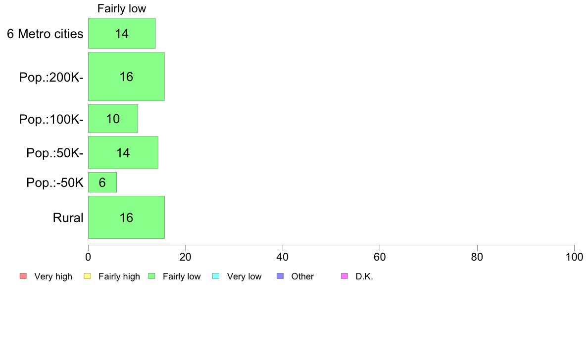
Task: Select the Pop.:-50K bar showing 6
Action: click(102, 182)
